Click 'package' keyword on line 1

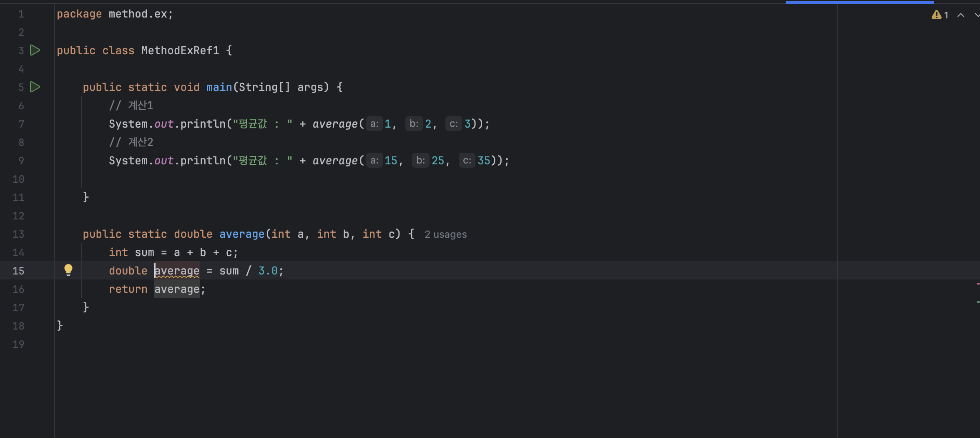(79, 14)
